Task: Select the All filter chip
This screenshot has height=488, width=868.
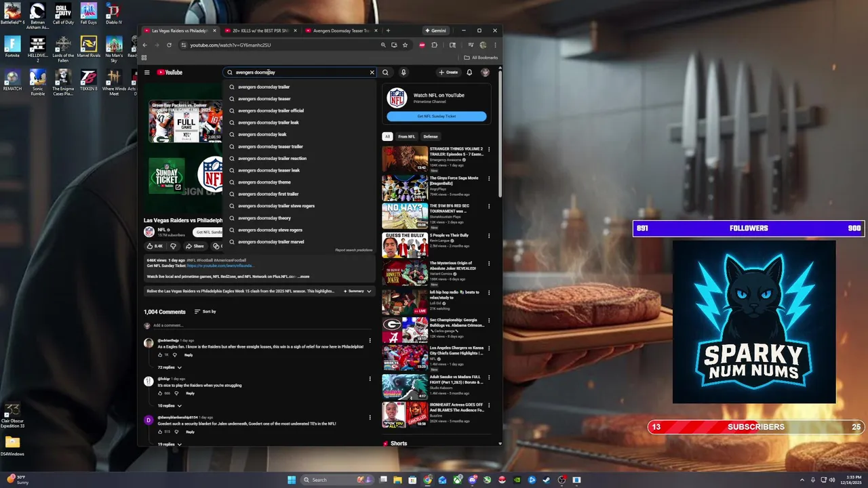Action: (x=387, y=136)
